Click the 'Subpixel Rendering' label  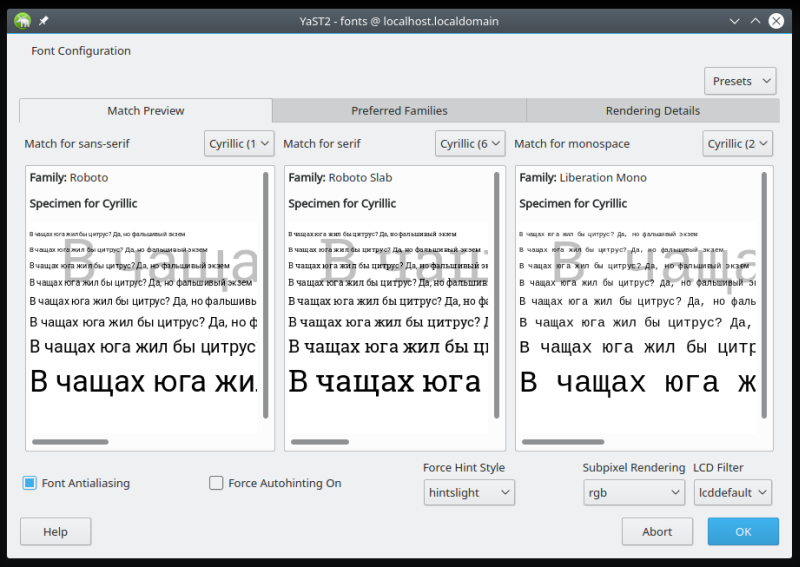click(x=634, y=467)
